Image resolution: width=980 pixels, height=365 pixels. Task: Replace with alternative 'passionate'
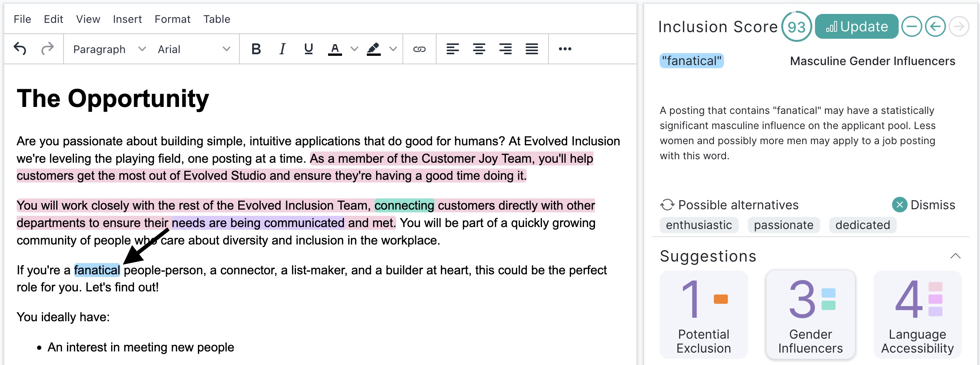[784, 225]
